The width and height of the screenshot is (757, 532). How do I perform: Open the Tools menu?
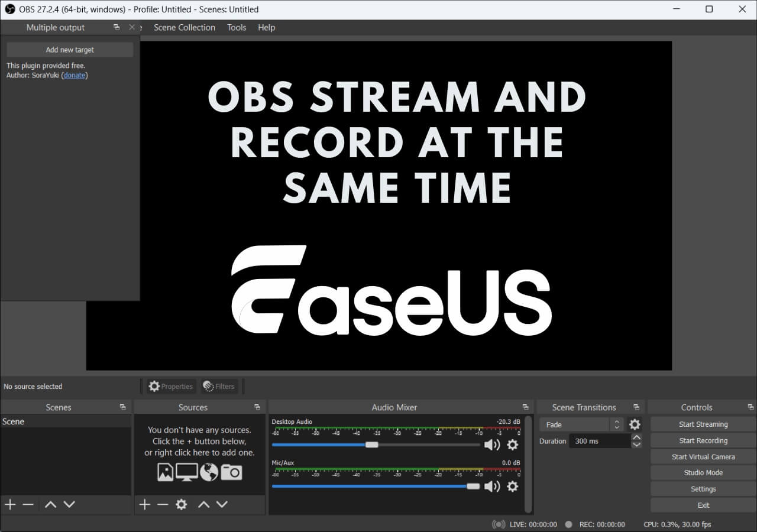tap(237, 27)
